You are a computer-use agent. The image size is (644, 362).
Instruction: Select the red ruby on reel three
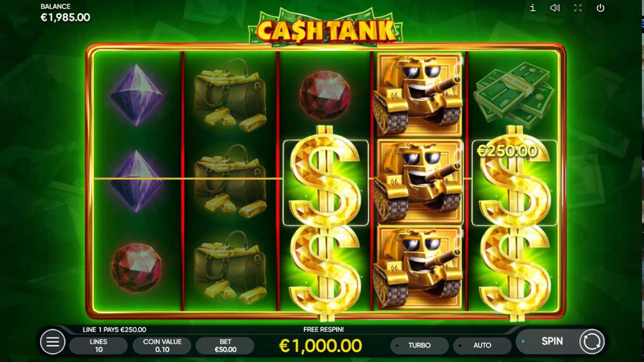click(x=325, y=95)
